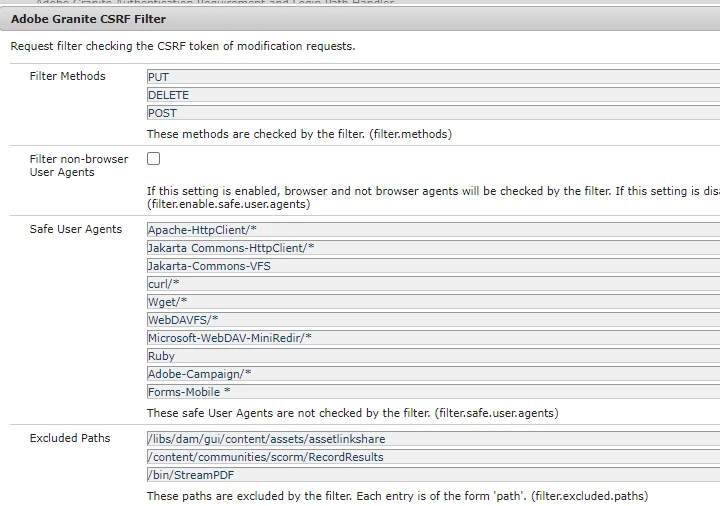Edit the PUT filter method field
Image resolution: width=720 pixels, height=506 pixels.
coord(433,77)
